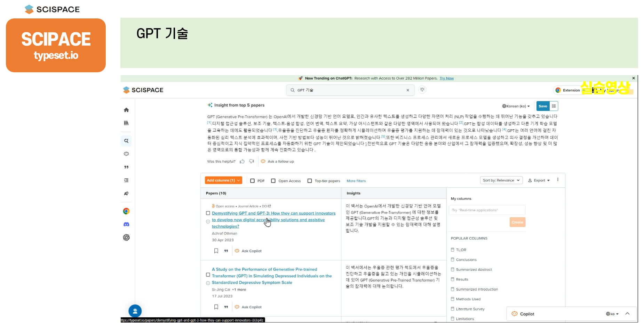Open the Export dropdown
The image size is (644, 326).
[539, 180]
